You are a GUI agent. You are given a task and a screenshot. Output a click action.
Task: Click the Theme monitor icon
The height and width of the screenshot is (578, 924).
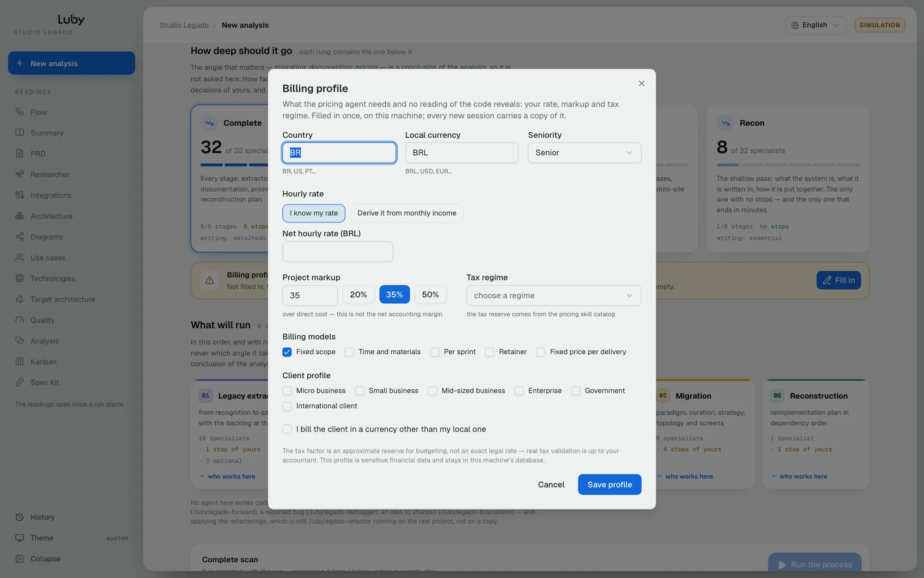tap(19, 538)
